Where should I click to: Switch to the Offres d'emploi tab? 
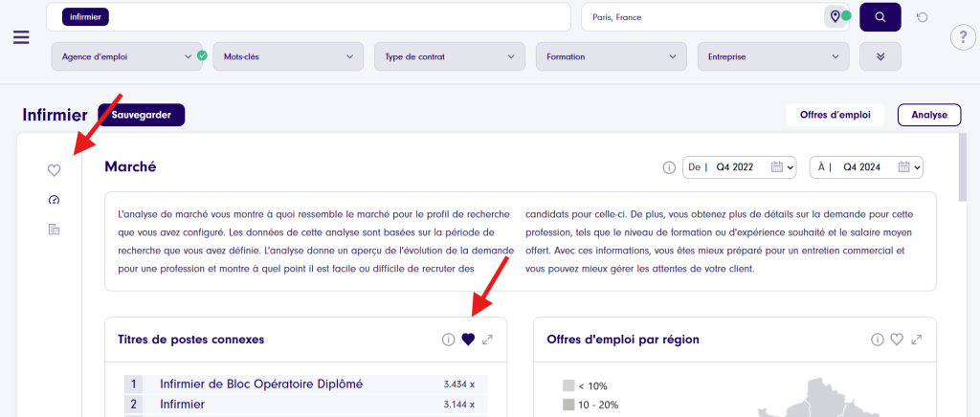pyautogui.click(x=835, y=115)
